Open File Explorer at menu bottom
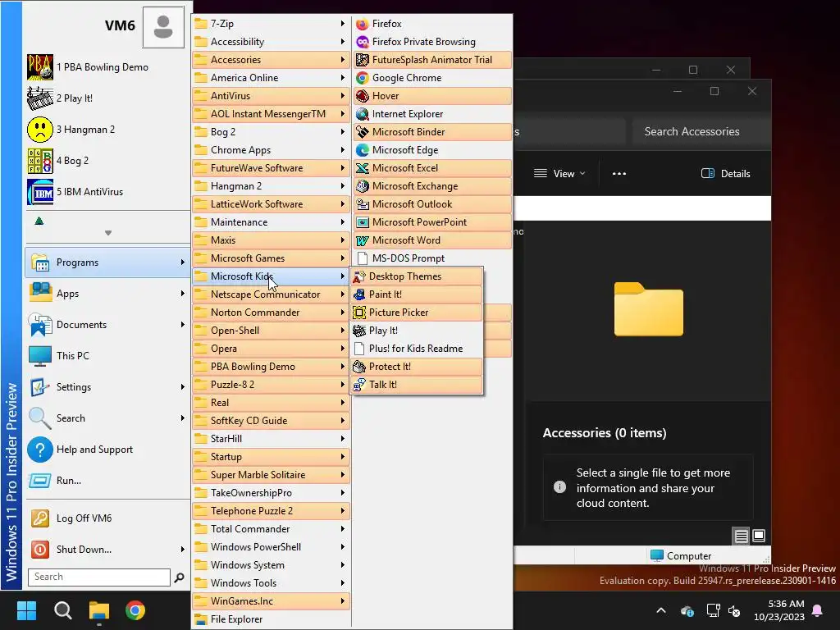This screenshot has width=840, height=630. tap(271, 619)
